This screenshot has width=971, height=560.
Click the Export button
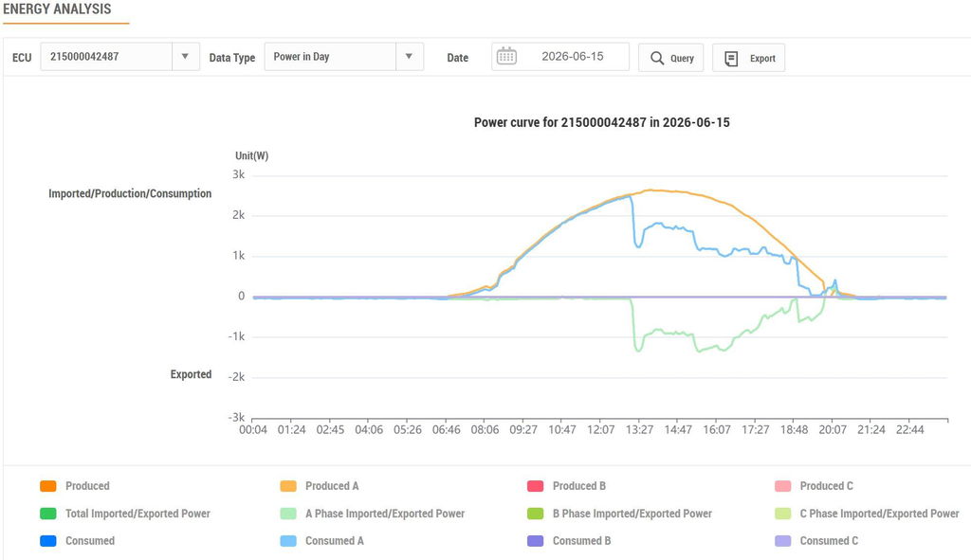[749, 58]
